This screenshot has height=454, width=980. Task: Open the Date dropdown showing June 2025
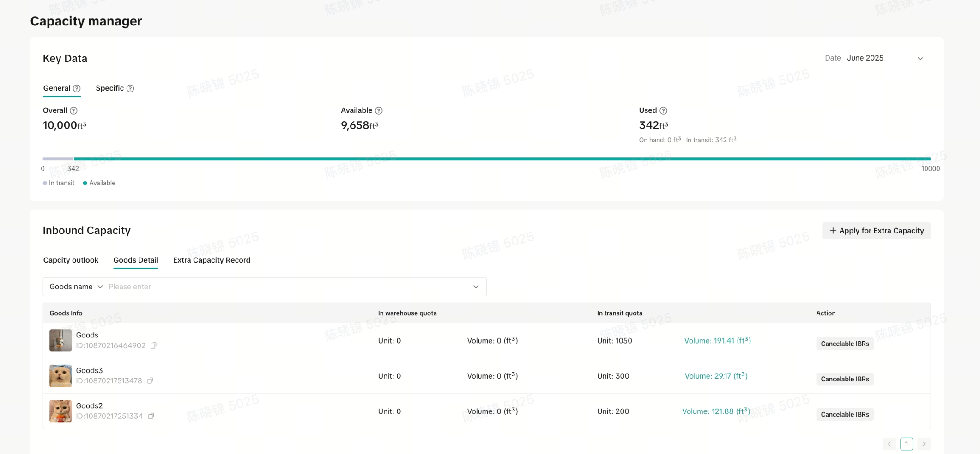(883, 58)
